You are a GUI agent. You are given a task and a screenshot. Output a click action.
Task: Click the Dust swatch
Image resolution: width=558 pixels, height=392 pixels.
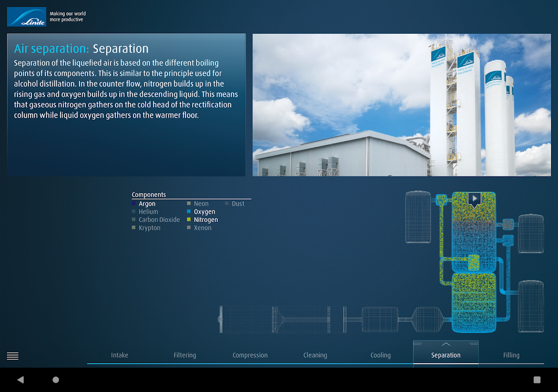[227, 203]
